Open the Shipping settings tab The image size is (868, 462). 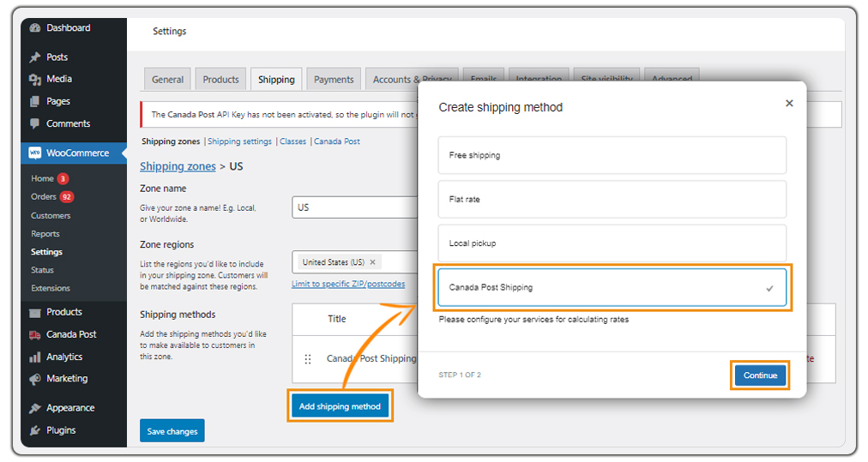tap(276, 80)
